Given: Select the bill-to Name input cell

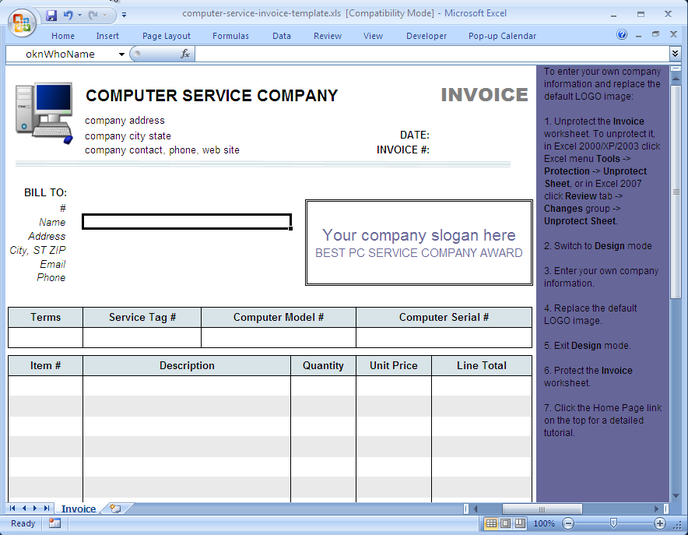Looking at the screenshot, I should (187, 222).
